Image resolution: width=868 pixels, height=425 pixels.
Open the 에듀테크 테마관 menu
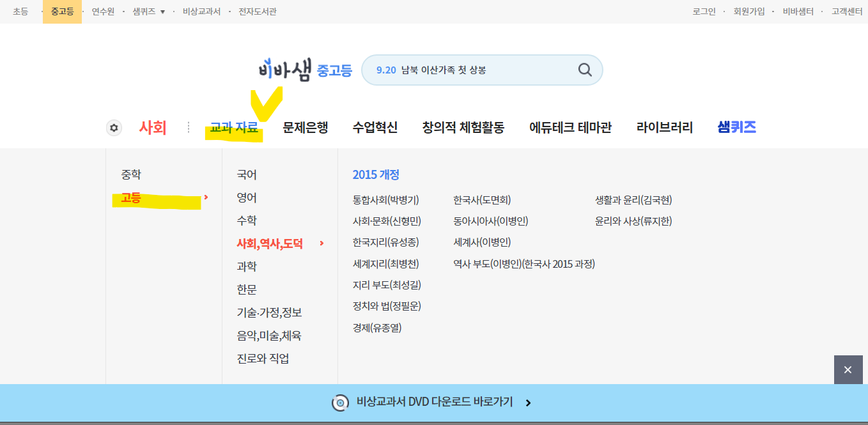570,128
